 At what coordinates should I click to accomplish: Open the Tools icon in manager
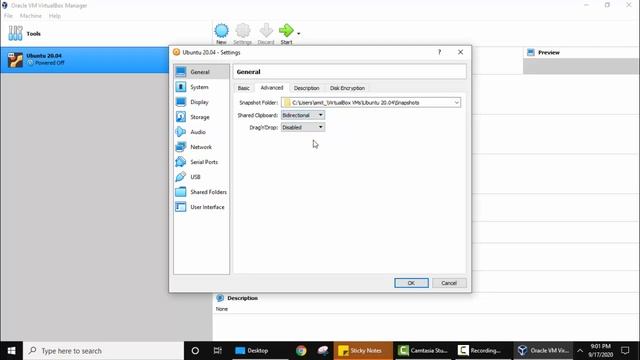pyautogui.click(x=16, y=33)
